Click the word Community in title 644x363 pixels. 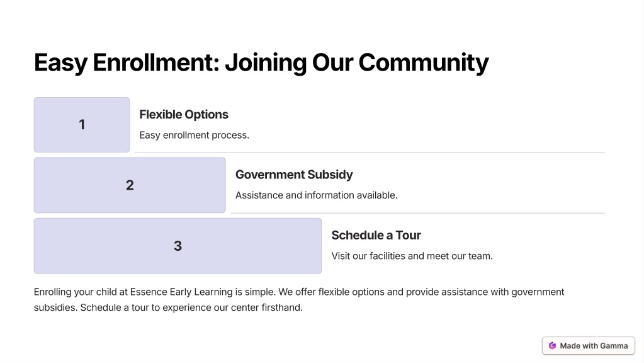424,62
